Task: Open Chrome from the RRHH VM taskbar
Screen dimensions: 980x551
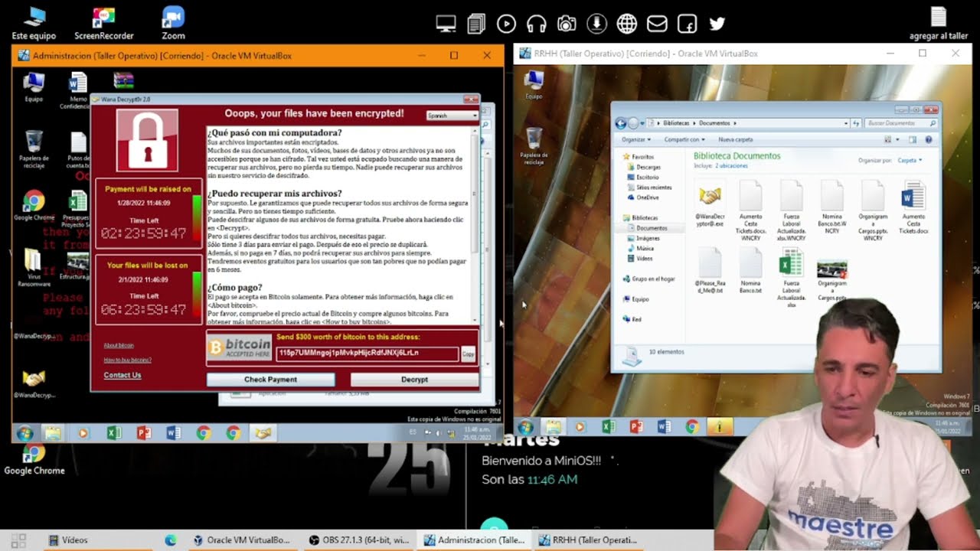Action: click(x=692, y=427)
